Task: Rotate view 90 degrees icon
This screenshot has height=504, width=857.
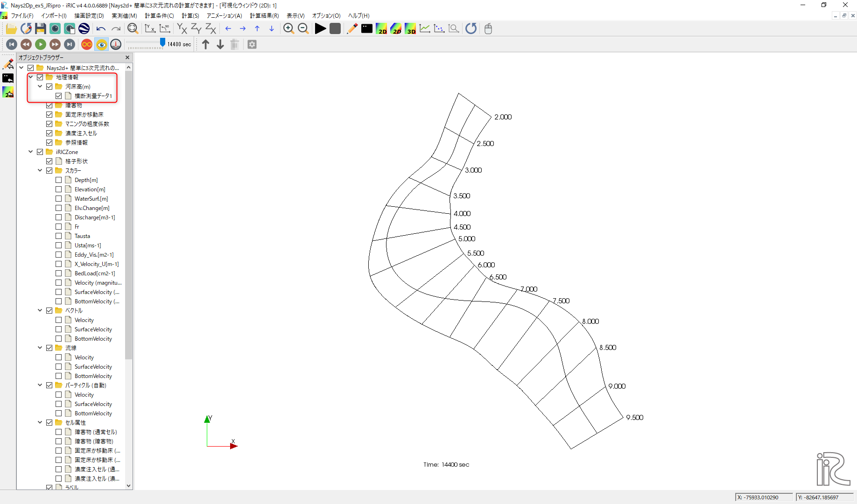Action: [x=165, y=29]
